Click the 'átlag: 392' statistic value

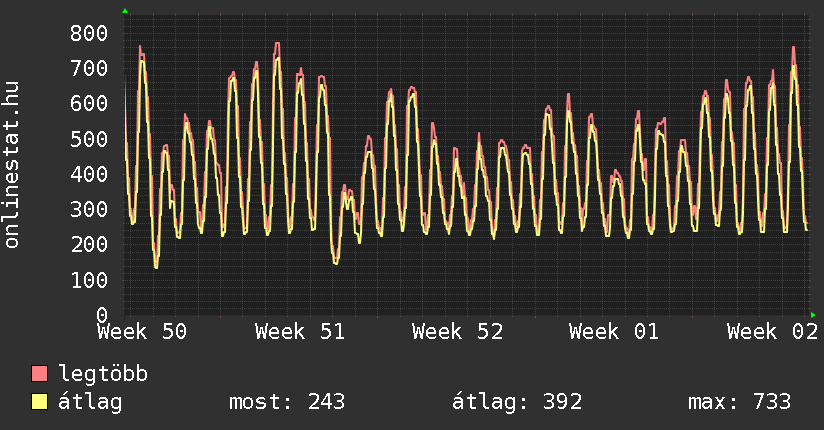pyautogui.click(x=517, y=402)
